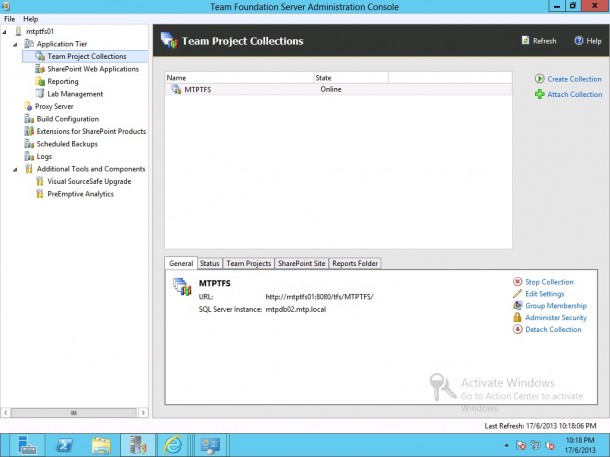Switch to the Reports Folder tab
The height and width of the screenshot is (457, 610).
pyautogui.click(x=355, y=263)
